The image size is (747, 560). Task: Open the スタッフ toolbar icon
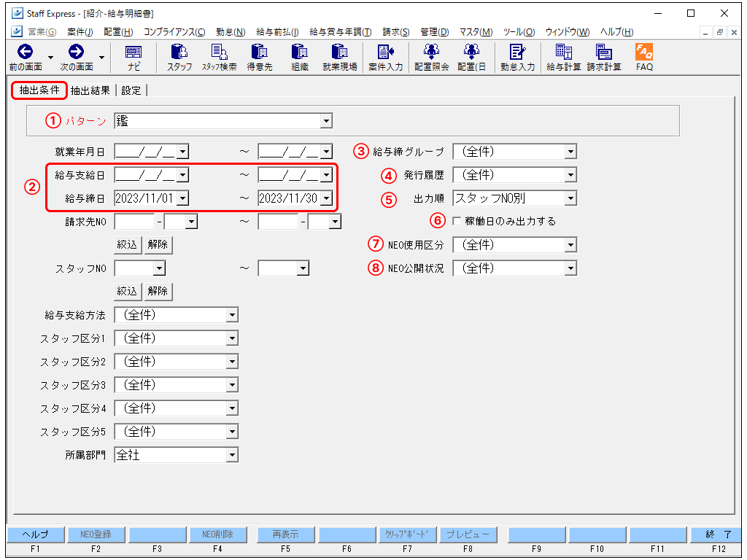[179, 52]
